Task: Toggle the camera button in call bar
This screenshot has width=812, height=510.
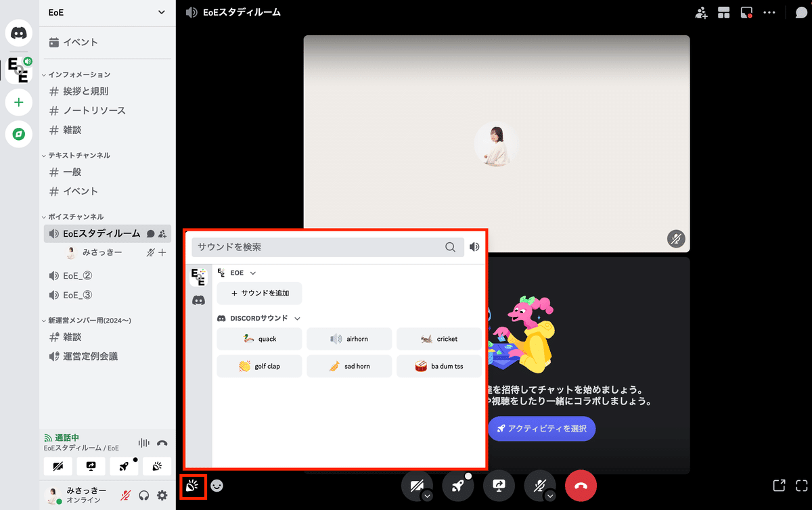Action: (417, 486)
